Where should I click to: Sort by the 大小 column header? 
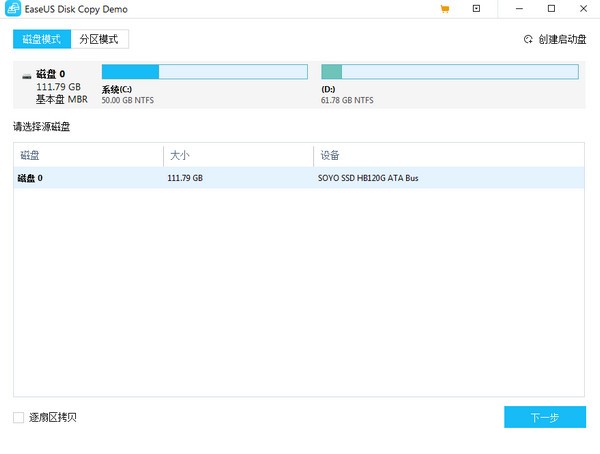[238, 155]
